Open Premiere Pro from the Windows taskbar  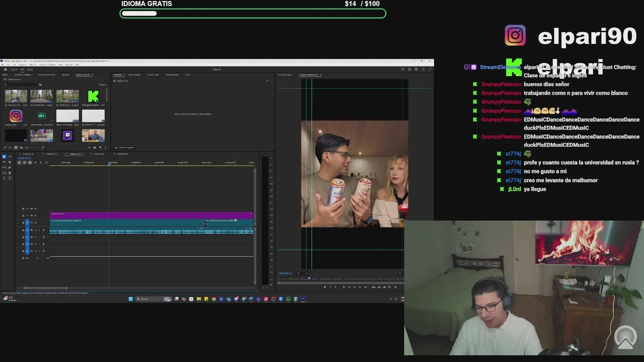303,299
